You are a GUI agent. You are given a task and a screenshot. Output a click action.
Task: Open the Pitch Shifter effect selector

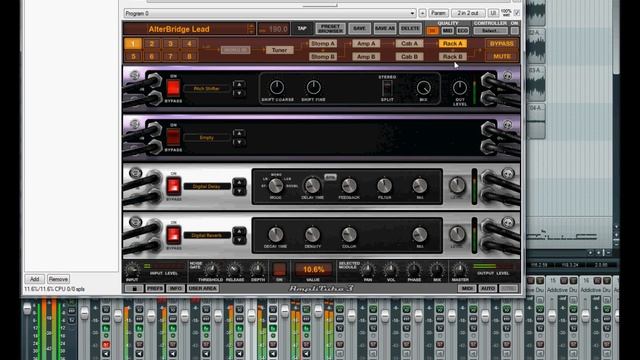click(x=207, y=89)
